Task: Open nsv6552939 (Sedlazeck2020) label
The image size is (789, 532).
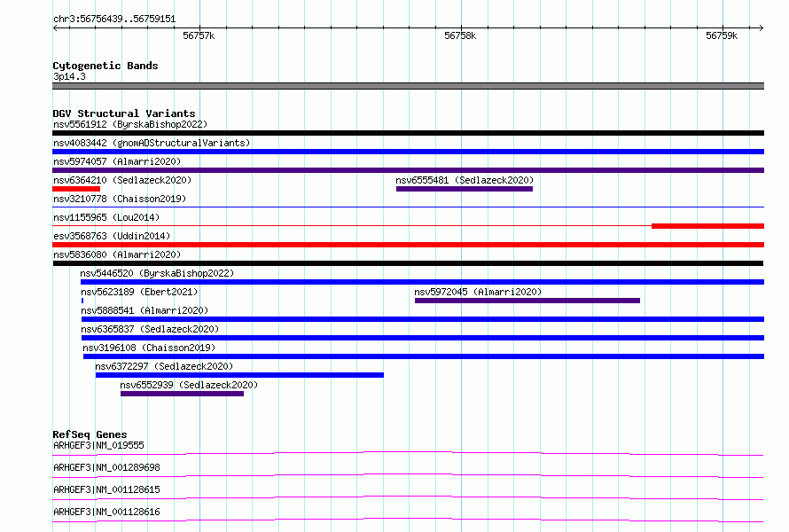Action: tap(189, 385)
